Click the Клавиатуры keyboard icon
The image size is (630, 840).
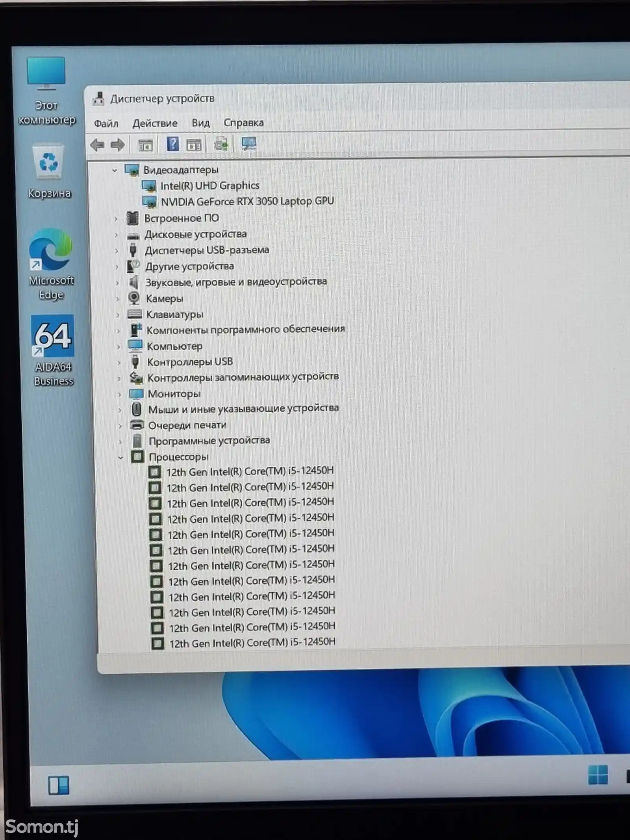[134, 314]
